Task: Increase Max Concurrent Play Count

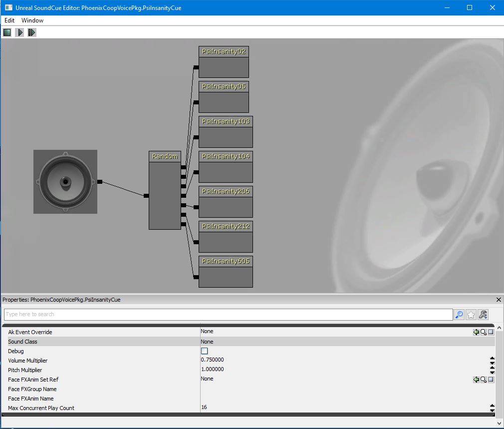Action: click(x=492, y=406)
